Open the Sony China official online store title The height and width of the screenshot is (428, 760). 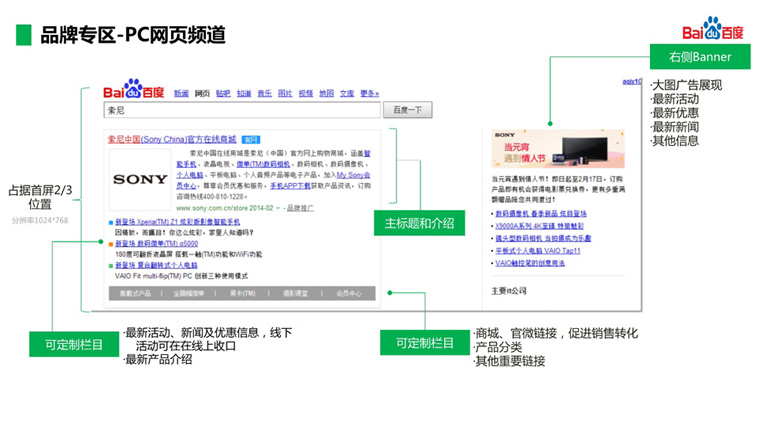click(x=172, y=140)
